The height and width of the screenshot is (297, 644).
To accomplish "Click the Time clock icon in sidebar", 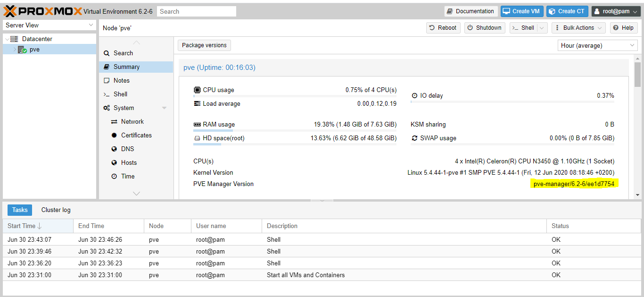I will pos(114,177).
